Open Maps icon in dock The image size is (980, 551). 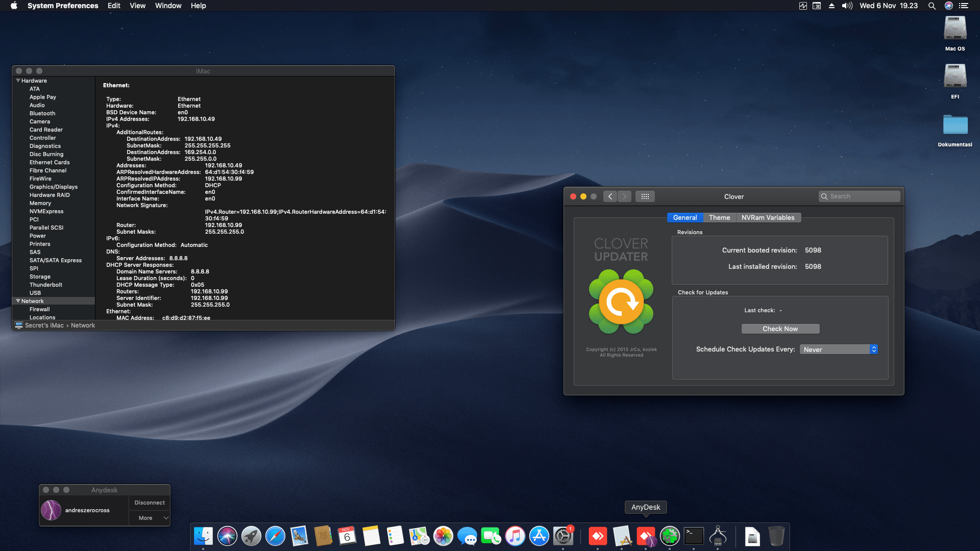click(419, 536)
